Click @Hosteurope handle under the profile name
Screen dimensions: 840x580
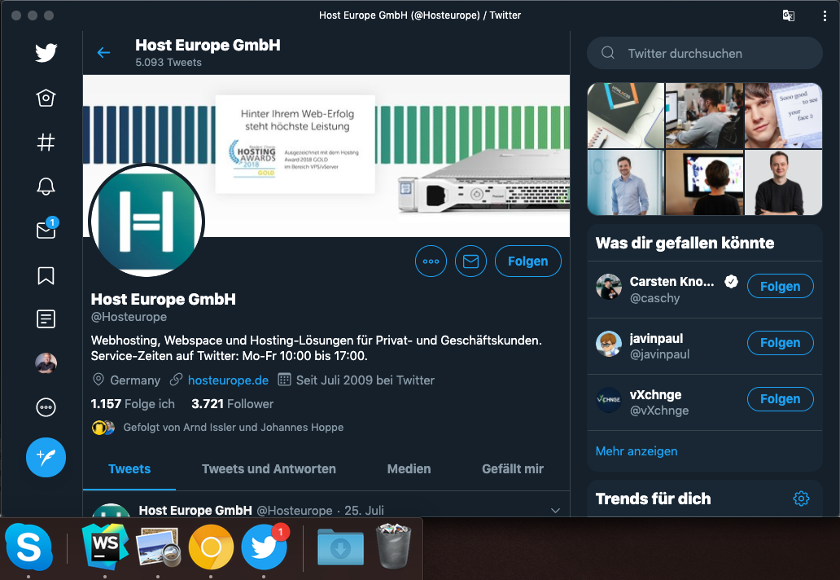click(129, 317)
